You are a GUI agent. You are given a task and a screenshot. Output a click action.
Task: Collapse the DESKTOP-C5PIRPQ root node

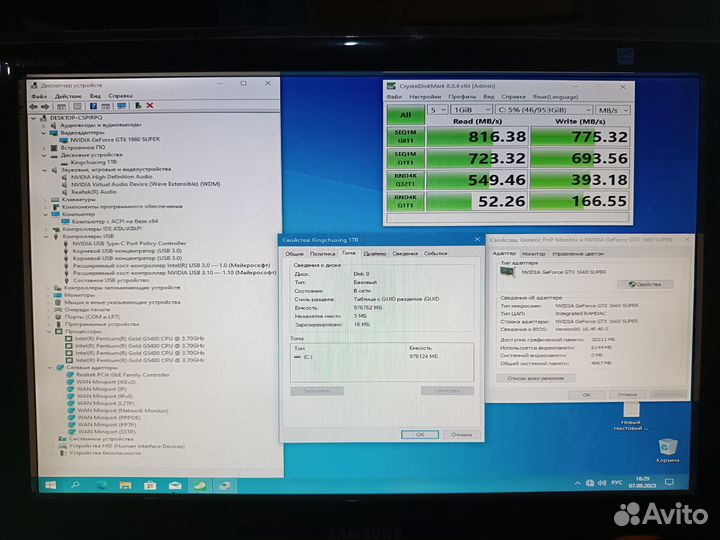tap(34, 118)
